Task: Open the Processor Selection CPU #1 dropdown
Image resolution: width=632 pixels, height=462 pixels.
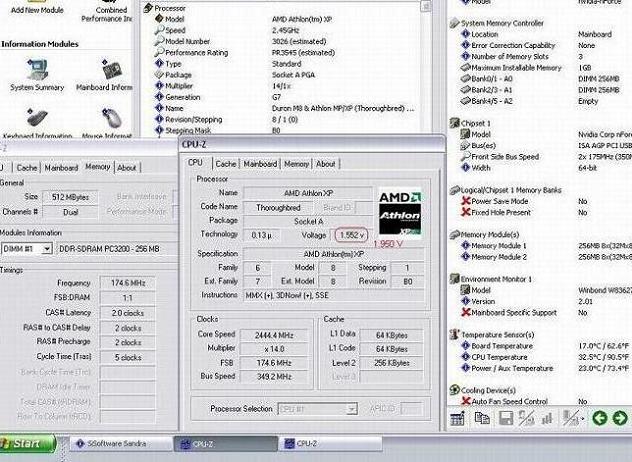Action: [x=351, y=409]
